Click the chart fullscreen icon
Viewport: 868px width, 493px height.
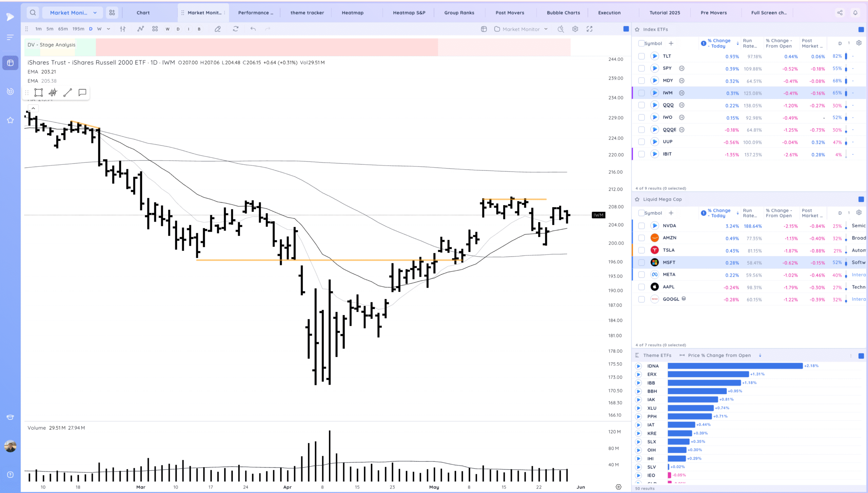[x=589, y=29]
